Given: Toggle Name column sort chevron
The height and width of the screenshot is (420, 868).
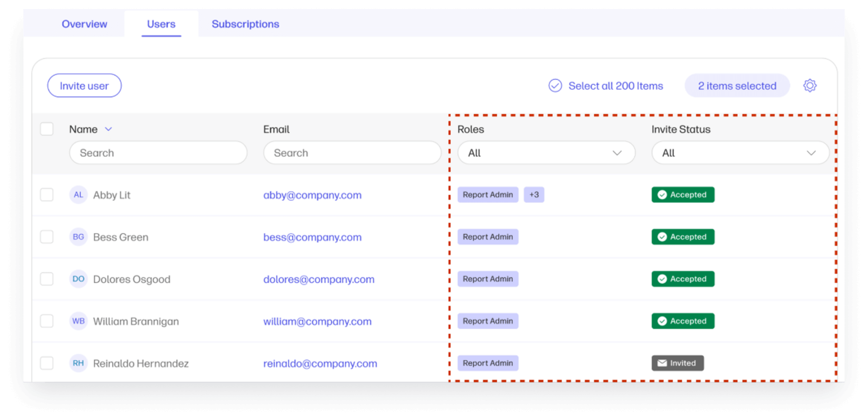Looking at the screenshot, I should tap(108, 129).
